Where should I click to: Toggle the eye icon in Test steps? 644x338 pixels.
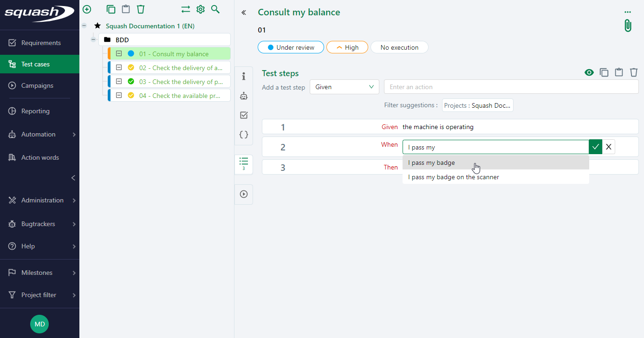(x=589, y=72)
